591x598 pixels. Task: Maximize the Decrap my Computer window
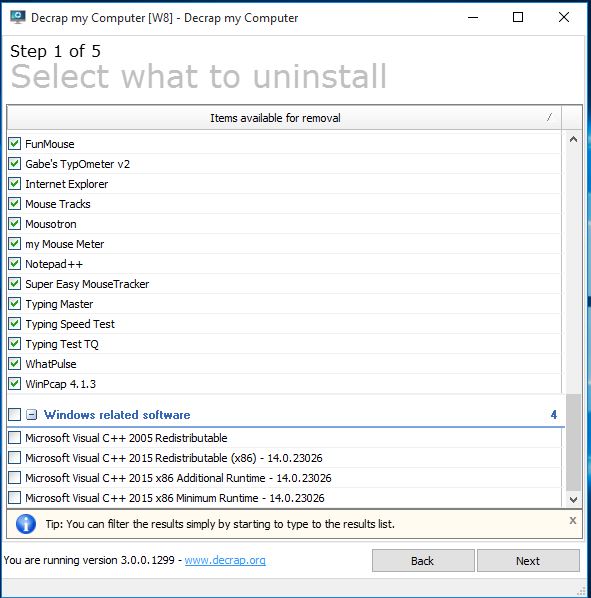coord(518,17)
